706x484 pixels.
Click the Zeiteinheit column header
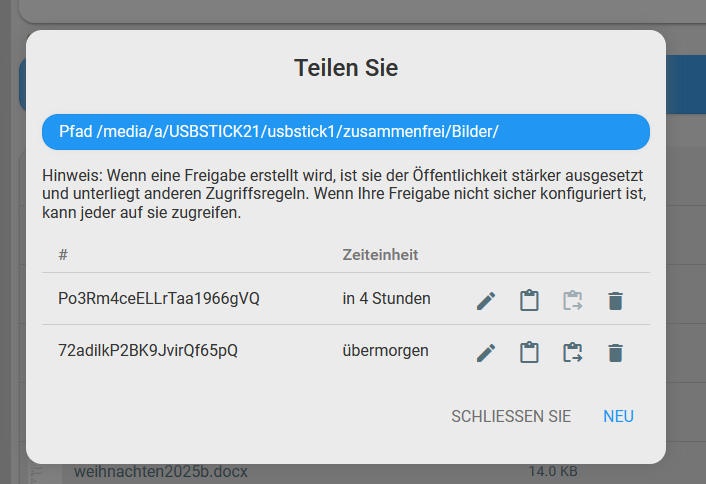(380, 255)
